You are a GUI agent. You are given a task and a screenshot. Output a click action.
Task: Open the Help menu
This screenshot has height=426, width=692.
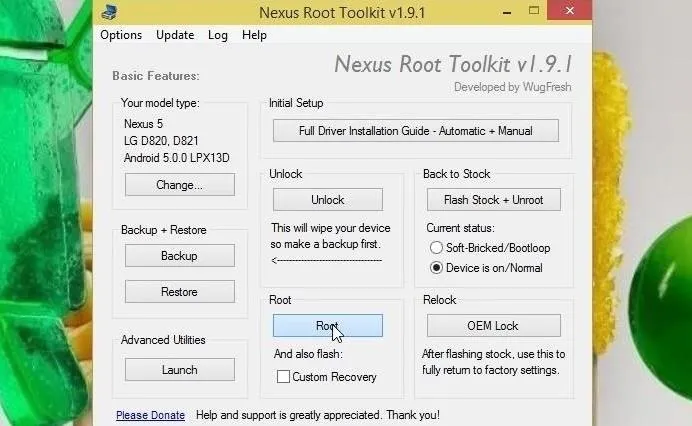(254, 35)
